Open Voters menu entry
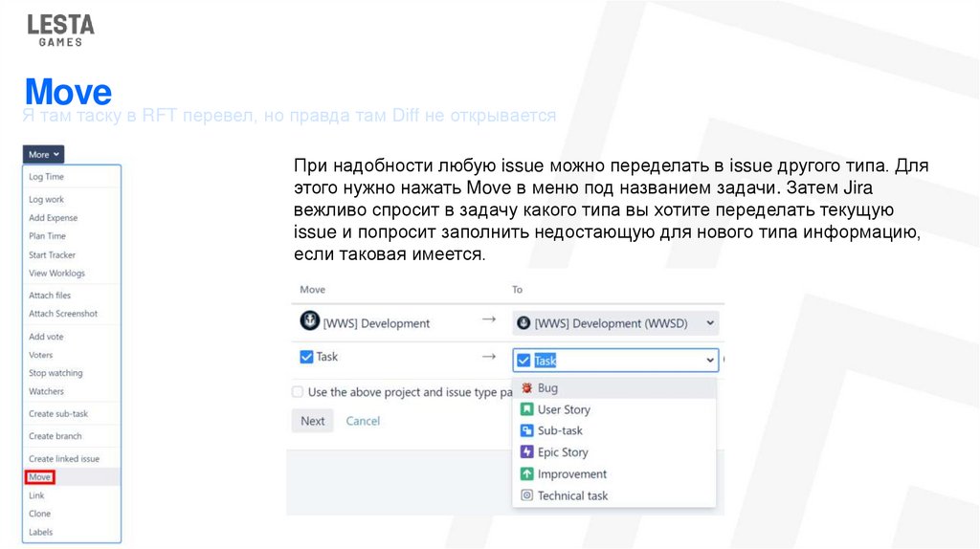 [x=71, y=355]
